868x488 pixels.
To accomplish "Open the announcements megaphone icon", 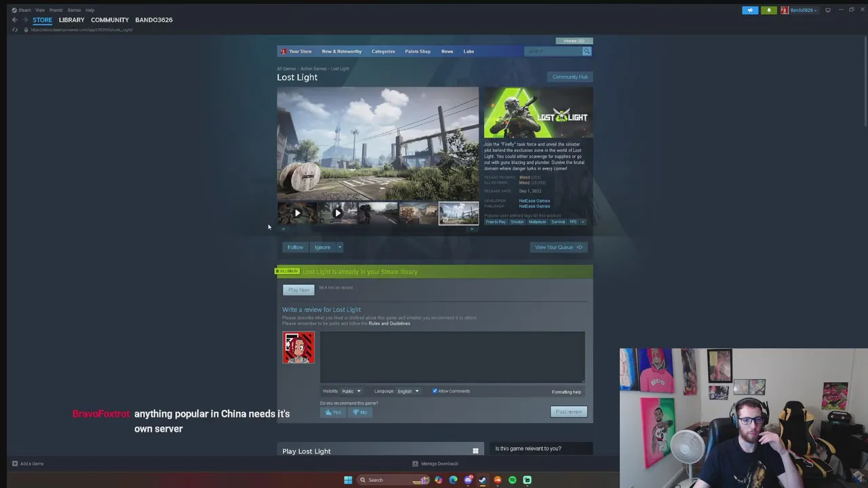I will coord(750,10).
